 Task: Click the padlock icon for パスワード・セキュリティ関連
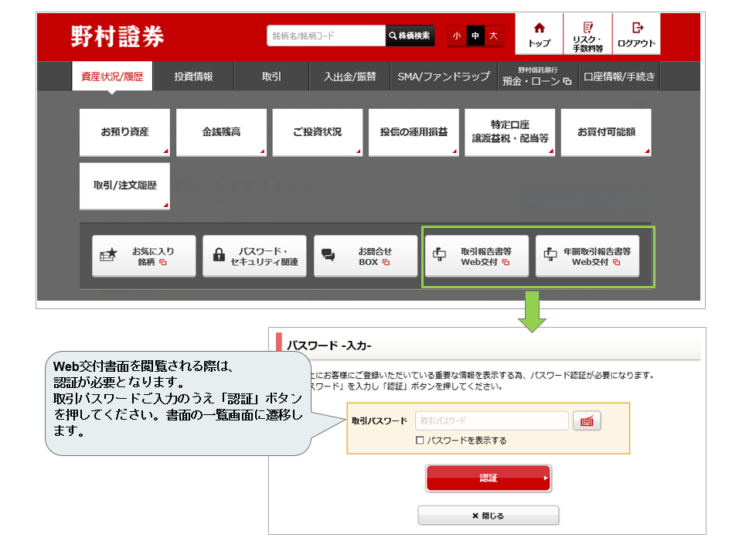[219, 254]
